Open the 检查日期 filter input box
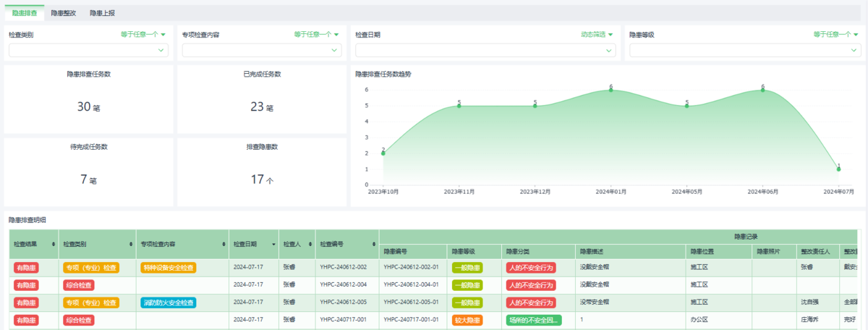Image resolution: width=868 pixels, height=330 pixels. tap(485, 51)
